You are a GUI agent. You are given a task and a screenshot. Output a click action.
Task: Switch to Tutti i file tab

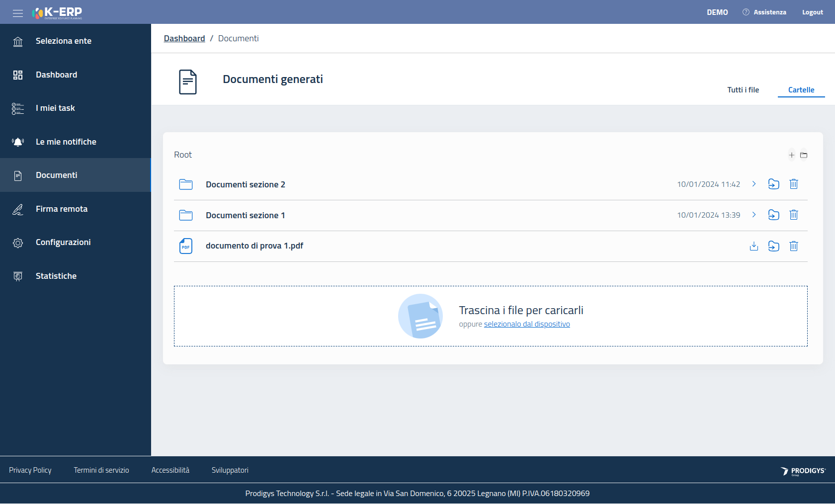pyautogui.click(x=743, y=90)
